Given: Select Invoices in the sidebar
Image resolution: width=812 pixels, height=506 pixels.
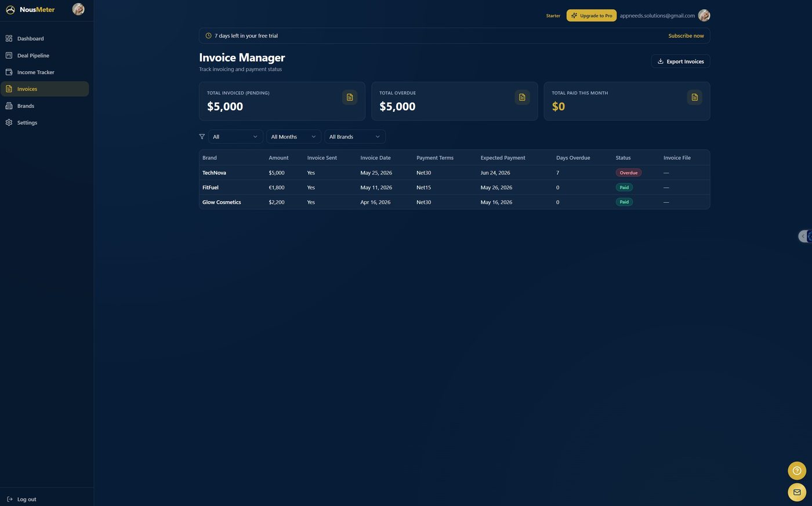Looking at the screenshot, I should (45, 89).
